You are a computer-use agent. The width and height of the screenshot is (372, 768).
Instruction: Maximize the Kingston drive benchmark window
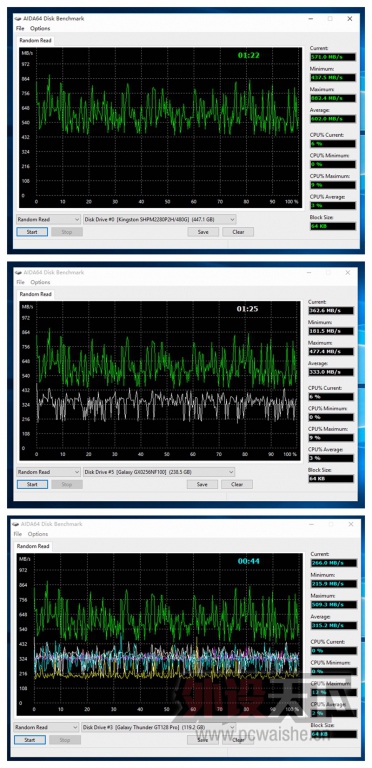(330, 19)
